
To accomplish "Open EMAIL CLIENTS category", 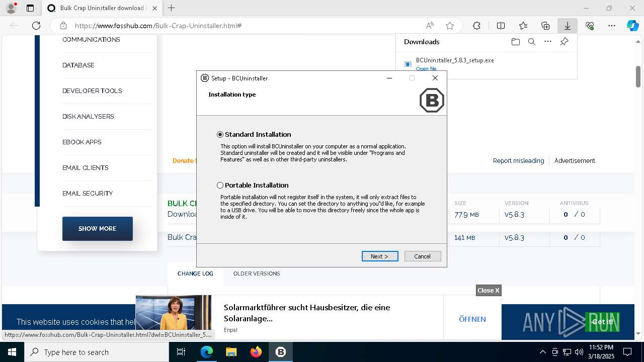I will tap(86, 168).
